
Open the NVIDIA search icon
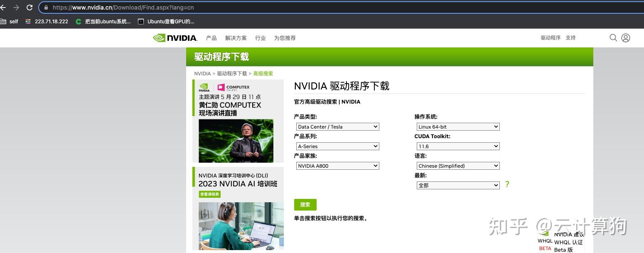coord(613,37)
